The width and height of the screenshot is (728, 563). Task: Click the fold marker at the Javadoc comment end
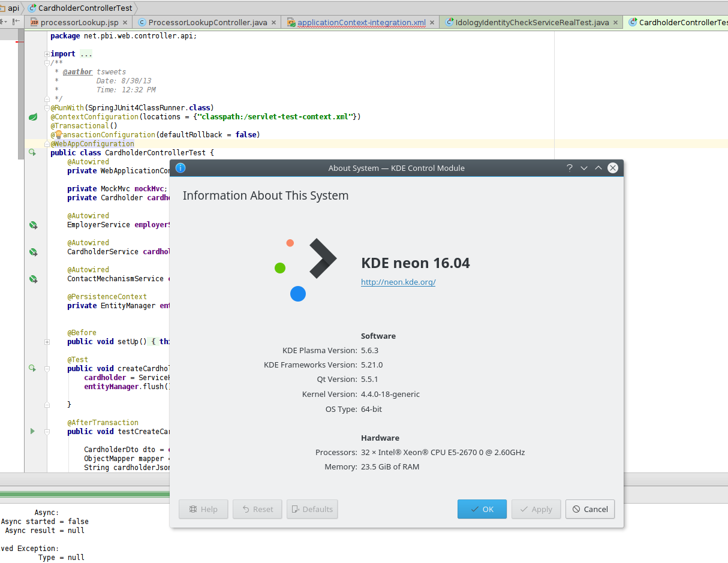point(47,99)
